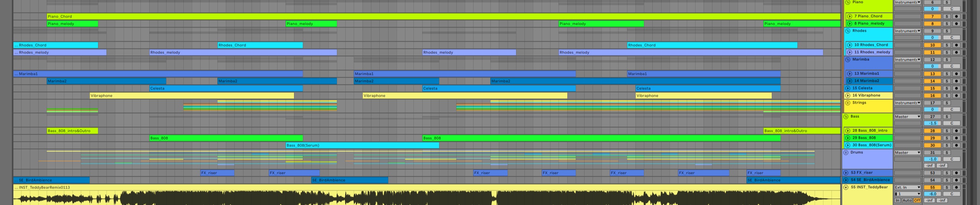Viewport: 980px width, 205px height.
Task: Arm the 13 Marimba1 track
Action: click(x=956, y=74)
